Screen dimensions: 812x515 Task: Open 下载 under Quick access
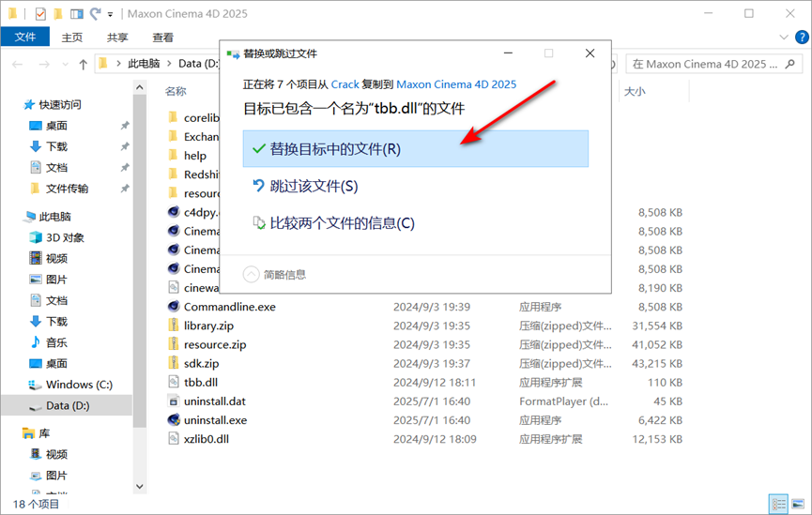(56, 146)
